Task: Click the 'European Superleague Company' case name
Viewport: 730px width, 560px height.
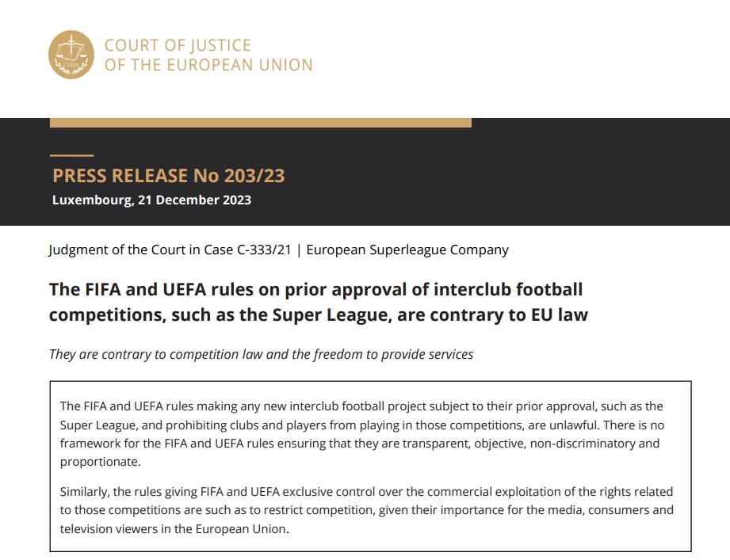Action: tap(407, 250)
